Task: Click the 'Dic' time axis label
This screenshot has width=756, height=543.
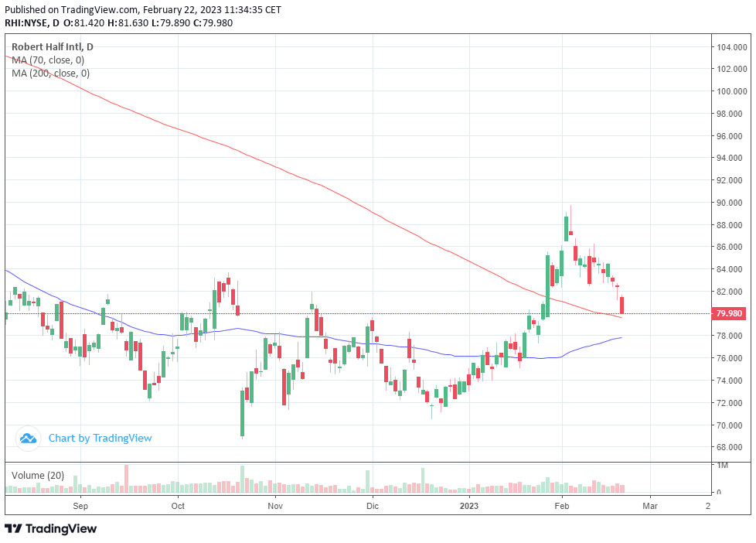Action: [x=373, y=506]
